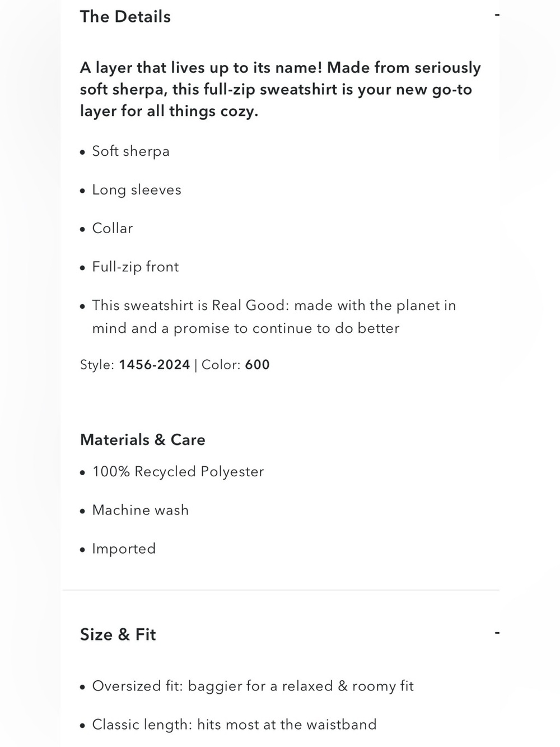Select The Details section header
The width and height of the screenshot is (560, 747).
coord(125,17)
